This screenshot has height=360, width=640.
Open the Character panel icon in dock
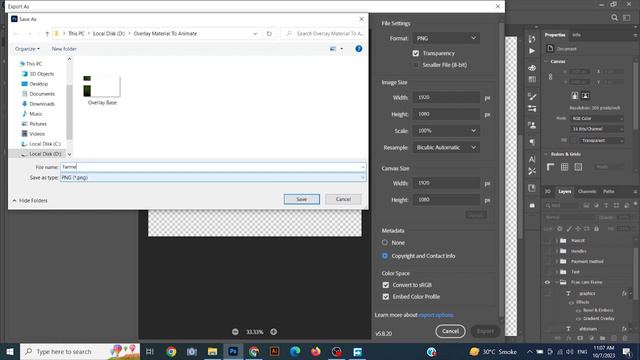532,159
